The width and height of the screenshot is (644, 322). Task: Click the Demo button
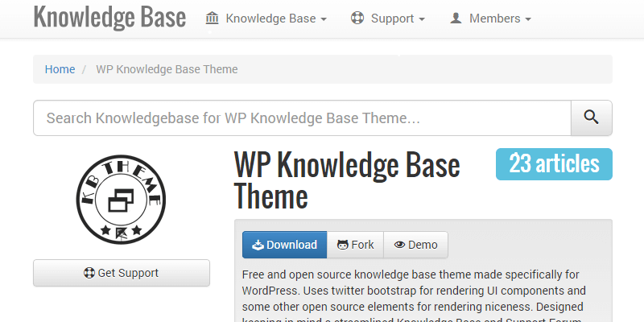point(415,245)
